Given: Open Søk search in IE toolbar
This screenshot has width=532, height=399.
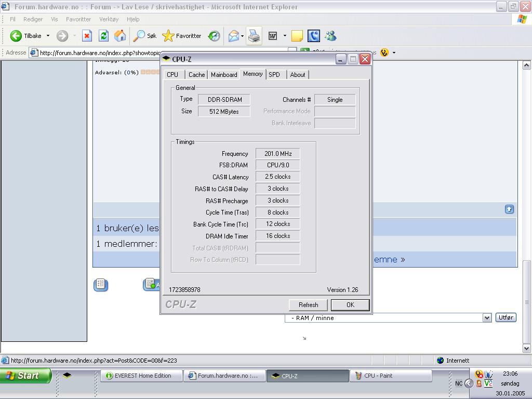Looking at the screenshot, I should 144,36.
